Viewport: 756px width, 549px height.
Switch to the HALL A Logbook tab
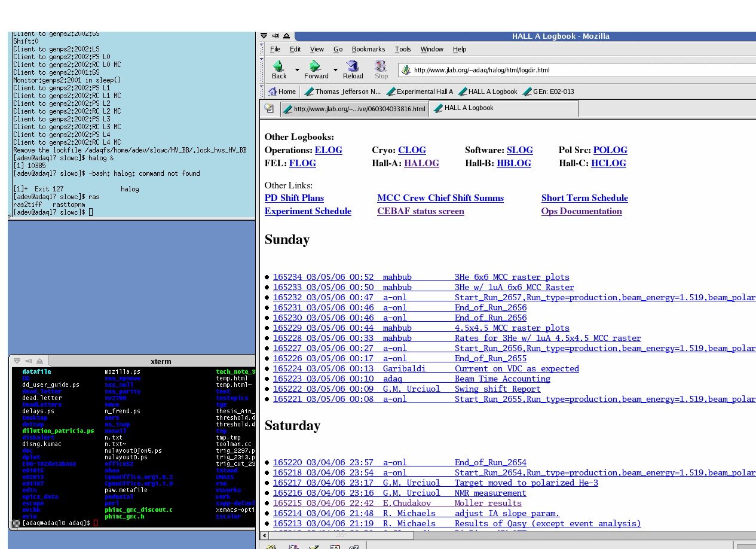(504, 108)
